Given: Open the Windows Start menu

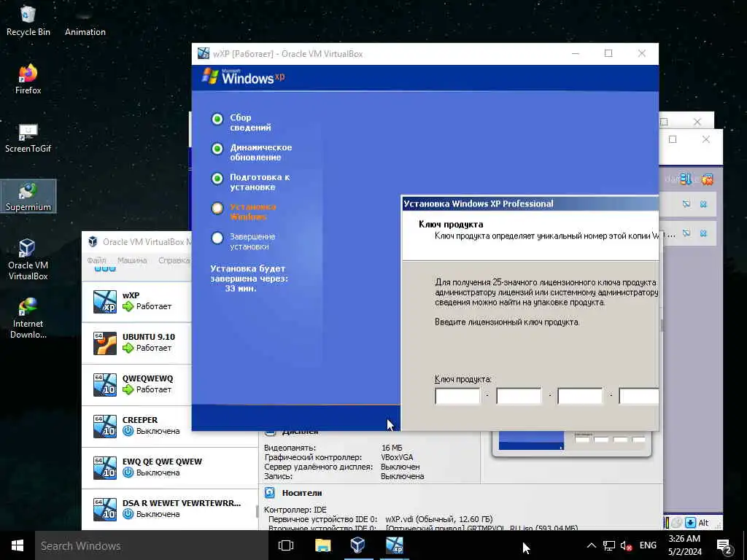Looking at the screenshot, I should point(18,545).
